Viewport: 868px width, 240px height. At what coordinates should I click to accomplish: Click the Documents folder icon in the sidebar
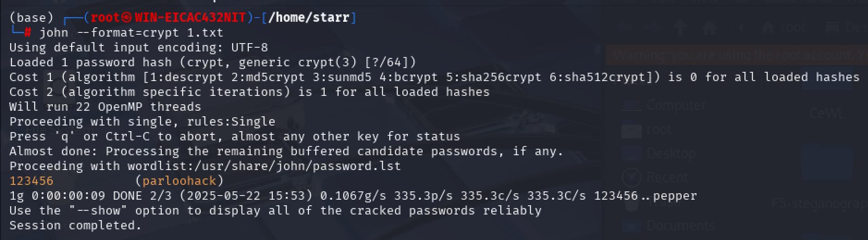pos(631,226)
